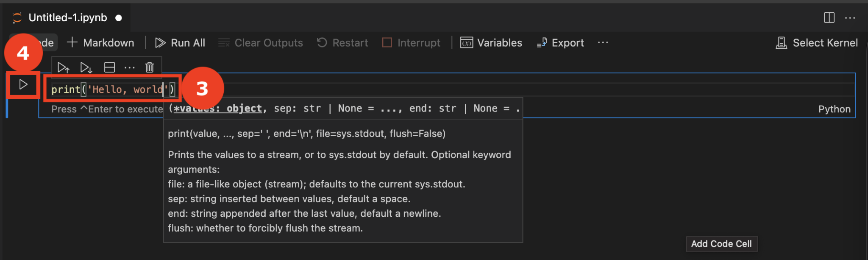The image size is (868, 260).
Task: Click the split editor icon
Action: pyautogui.click(x=829, y=18)
